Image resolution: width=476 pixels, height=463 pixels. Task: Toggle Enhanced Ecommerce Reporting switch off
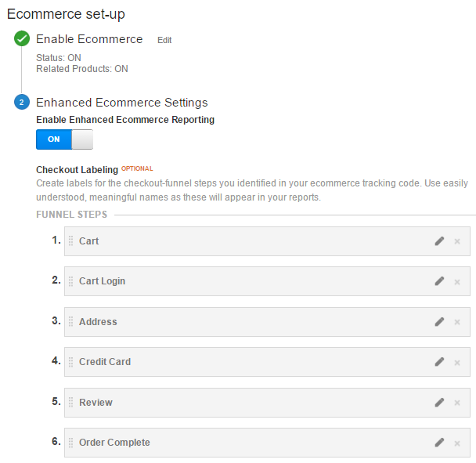pos(64,139)
